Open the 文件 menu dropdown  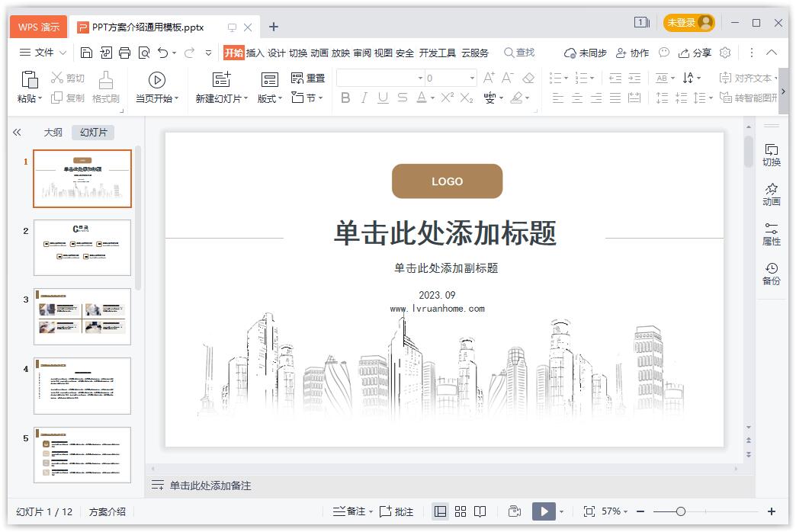[43, 53]
